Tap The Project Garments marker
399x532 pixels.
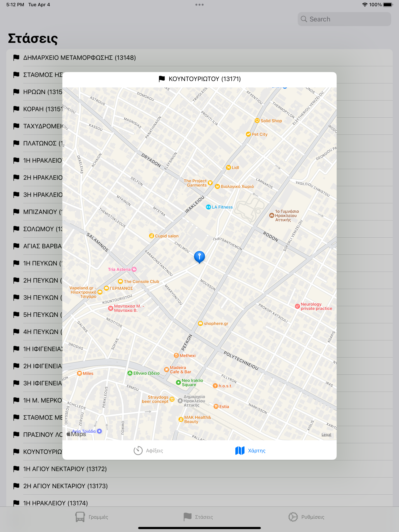point(210,183)
